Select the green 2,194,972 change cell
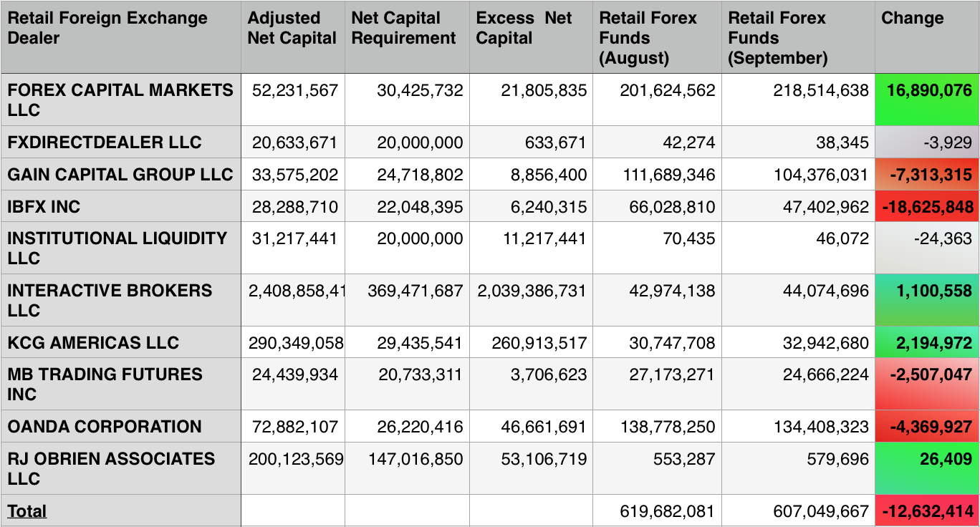 pyautogui.click(x=933, y=343)
